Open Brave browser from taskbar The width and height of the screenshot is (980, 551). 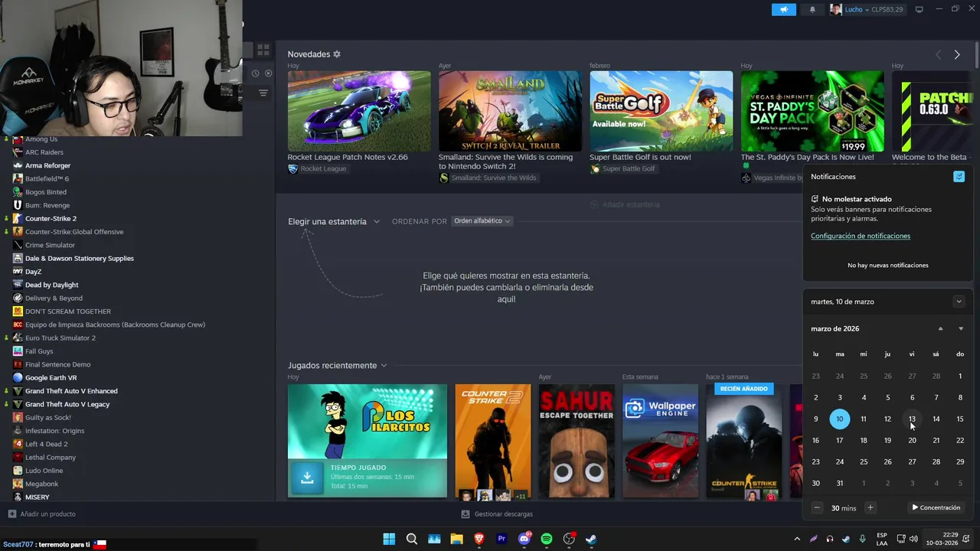479,539
